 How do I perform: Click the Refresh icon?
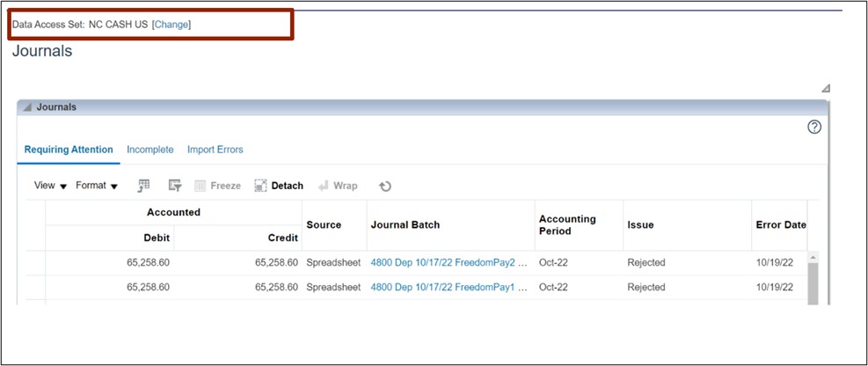point(385,187)
